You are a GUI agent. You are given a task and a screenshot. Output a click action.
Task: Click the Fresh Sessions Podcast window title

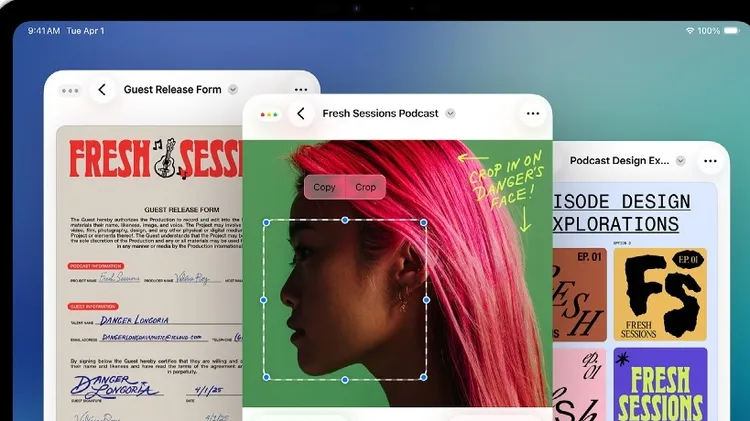[380, 113]
